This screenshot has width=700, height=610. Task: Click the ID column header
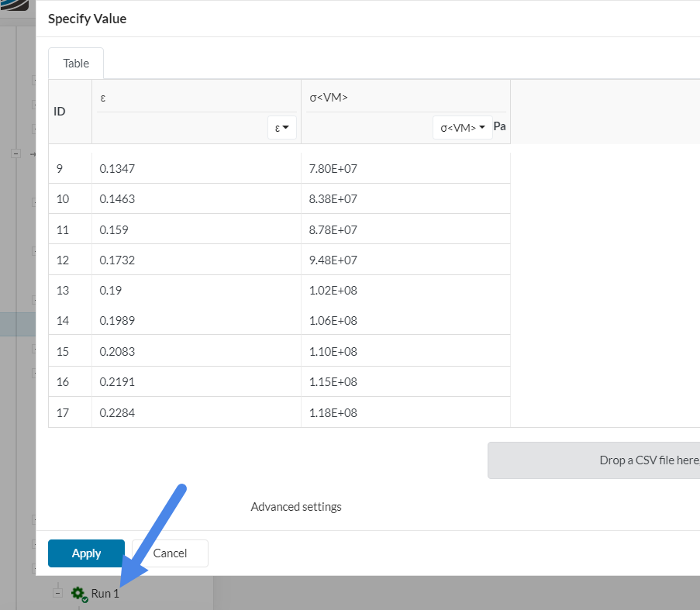pos(60,112)
